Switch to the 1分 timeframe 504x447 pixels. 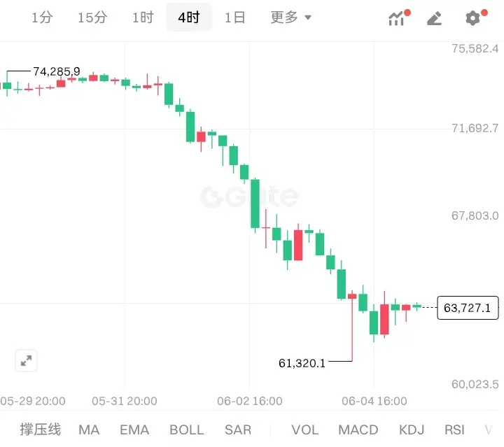[42, 17]
